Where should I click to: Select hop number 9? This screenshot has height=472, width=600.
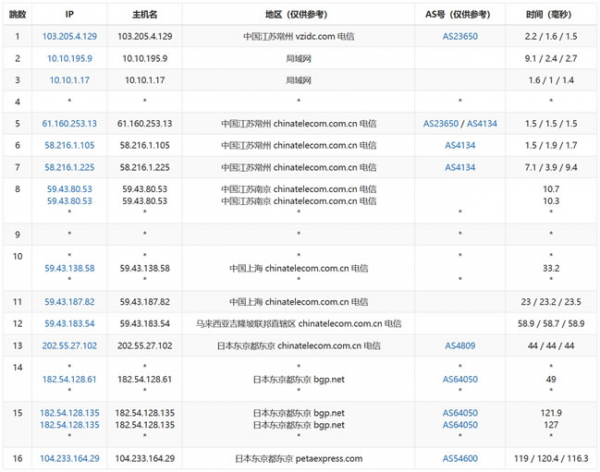coord(17,235)
